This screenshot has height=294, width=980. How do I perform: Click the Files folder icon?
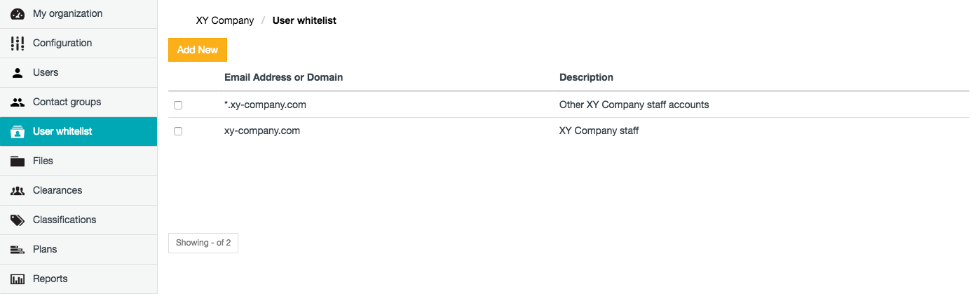[18, 161]
